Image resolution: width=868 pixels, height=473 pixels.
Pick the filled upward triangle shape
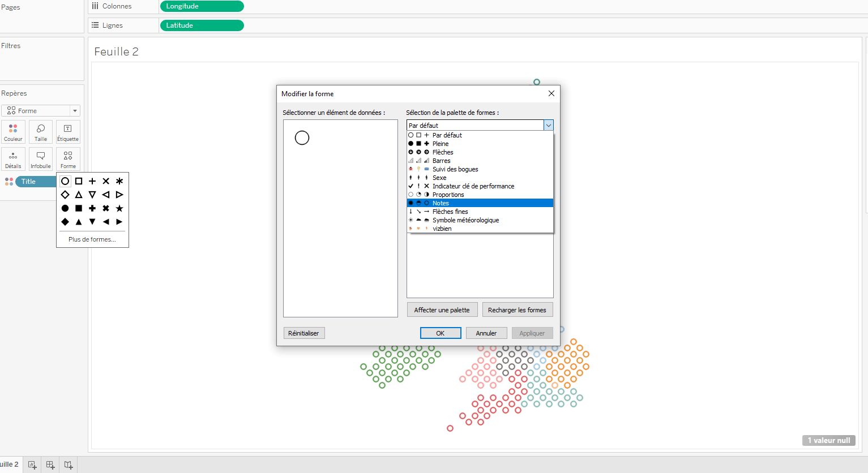click(79, 222)
